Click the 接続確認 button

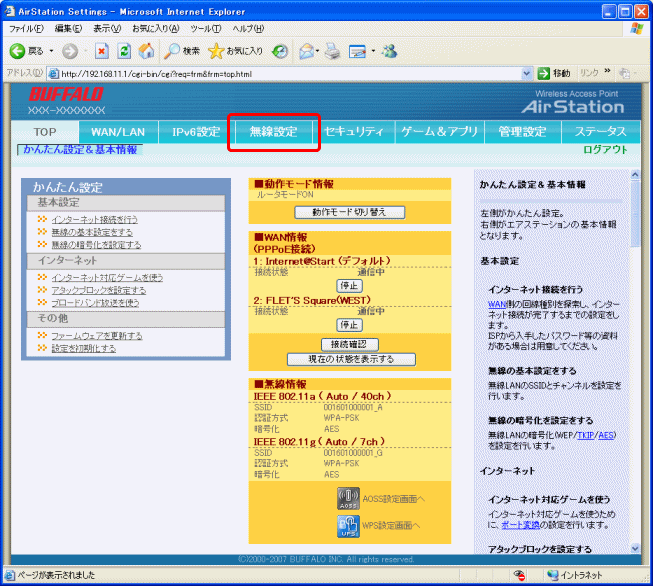[x=349, y=344]
